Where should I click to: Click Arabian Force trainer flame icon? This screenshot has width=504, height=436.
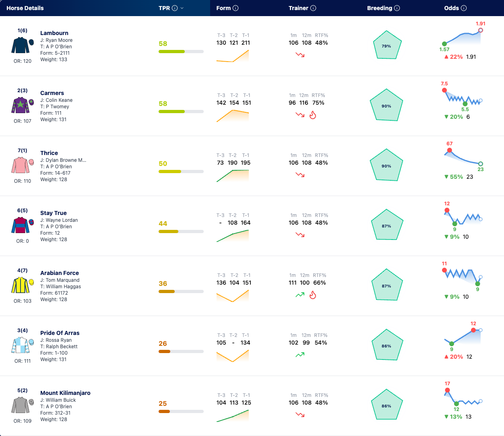click(313, 295)
